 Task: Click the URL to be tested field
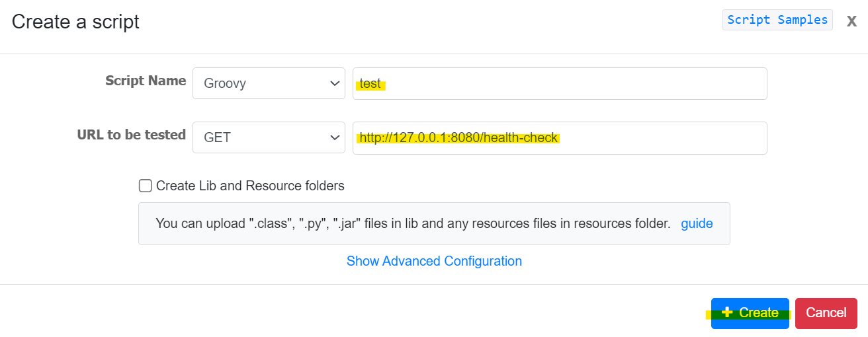560,137
